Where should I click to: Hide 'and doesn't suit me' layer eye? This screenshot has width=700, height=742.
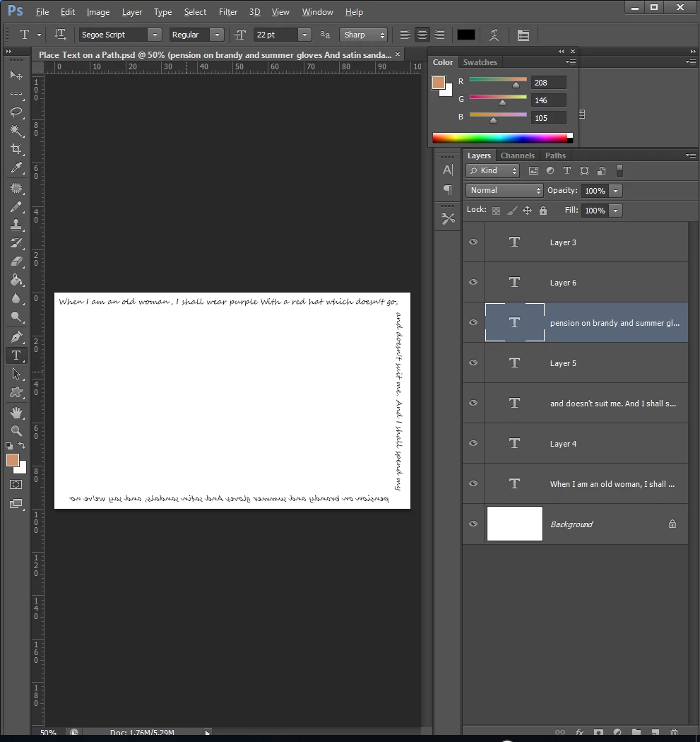(473, 403)
